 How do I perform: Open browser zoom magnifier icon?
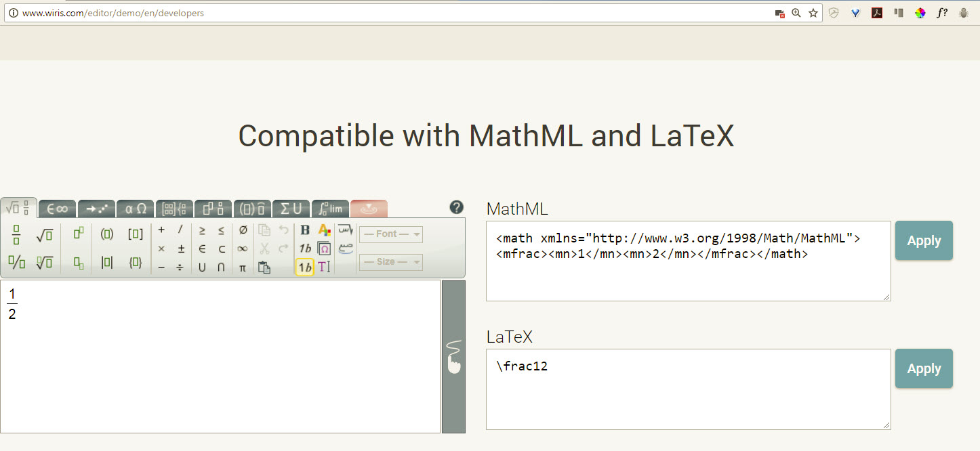[796, 13]
